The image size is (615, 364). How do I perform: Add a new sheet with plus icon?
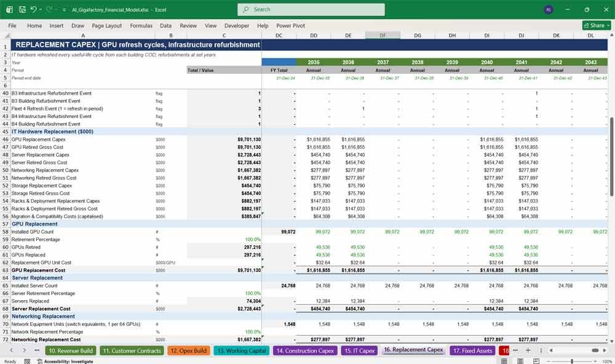[528, 350]
